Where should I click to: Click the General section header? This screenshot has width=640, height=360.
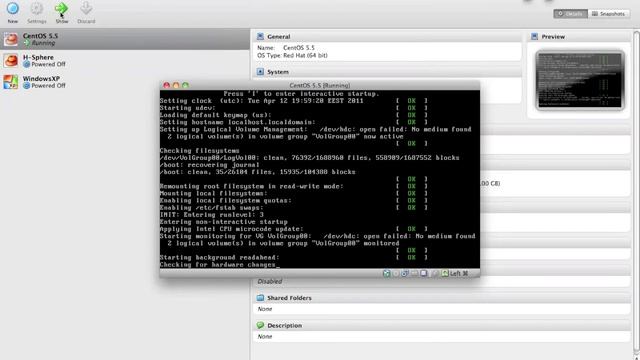(387, 37)
